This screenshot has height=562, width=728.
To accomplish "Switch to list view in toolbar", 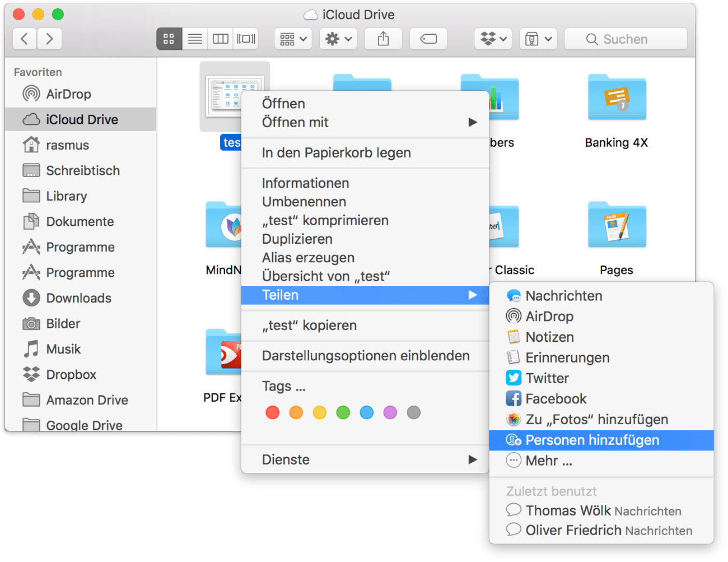I will pos(195,39).
